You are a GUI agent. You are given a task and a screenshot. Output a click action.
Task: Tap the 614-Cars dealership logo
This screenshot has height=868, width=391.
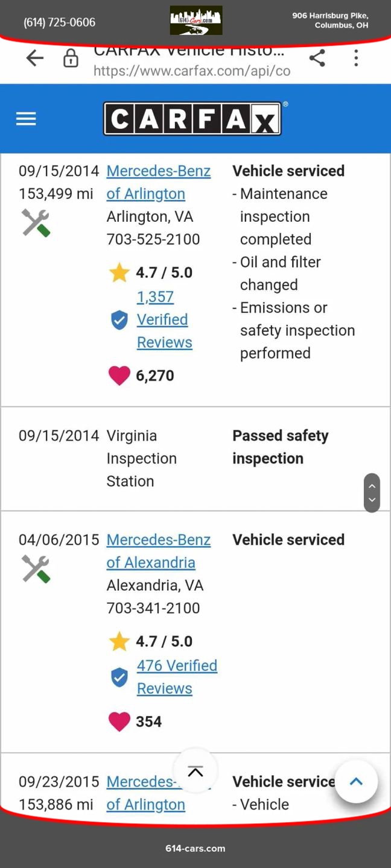coord(195,20)
